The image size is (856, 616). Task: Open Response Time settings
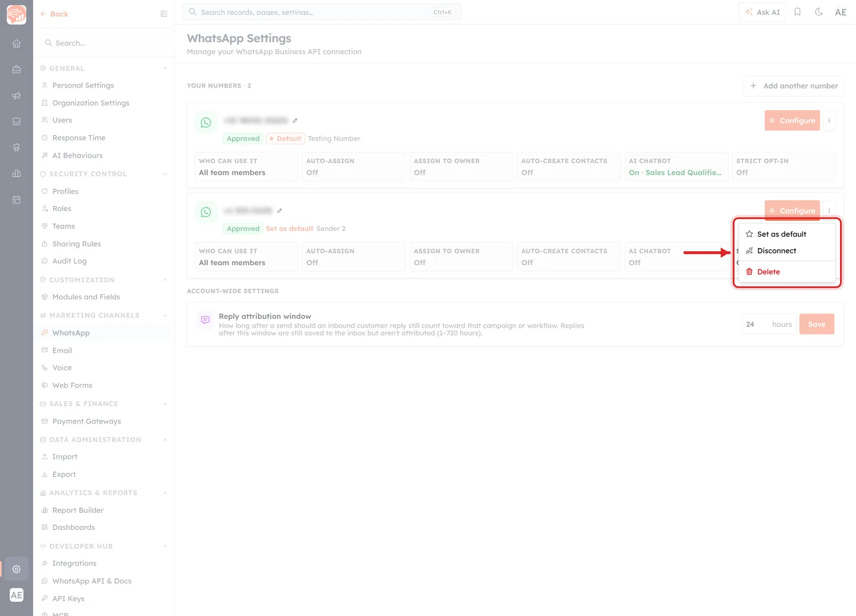coord(79,138)
